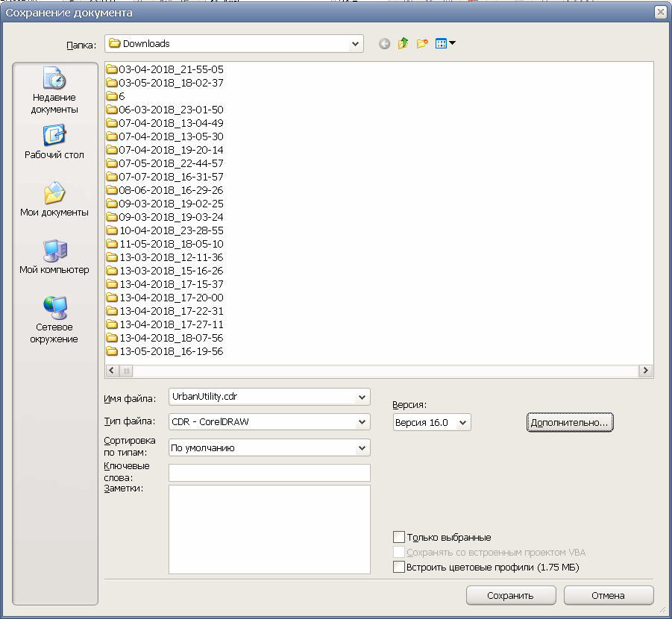
Task: Click the Отмена button
Action: [x=609, y=595]
